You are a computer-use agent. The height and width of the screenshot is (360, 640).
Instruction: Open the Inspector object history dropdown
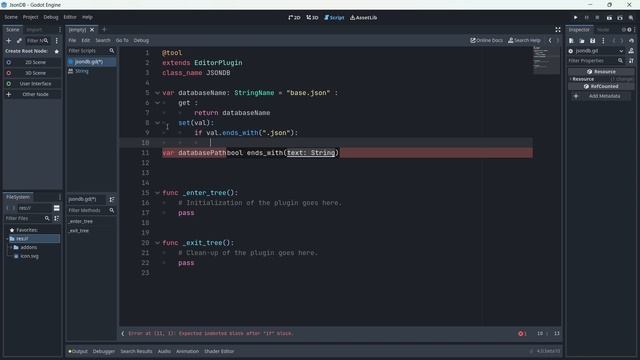tap(631, 40)
